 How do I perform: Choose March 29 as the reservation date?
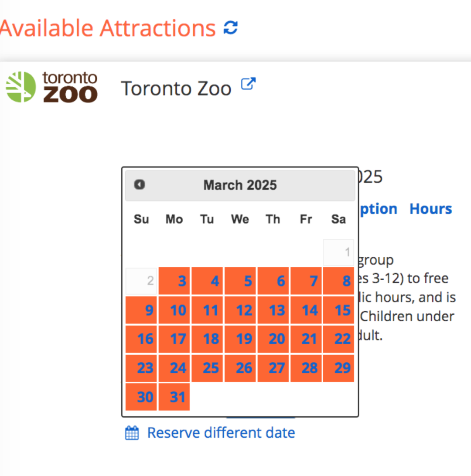[338, 368]
